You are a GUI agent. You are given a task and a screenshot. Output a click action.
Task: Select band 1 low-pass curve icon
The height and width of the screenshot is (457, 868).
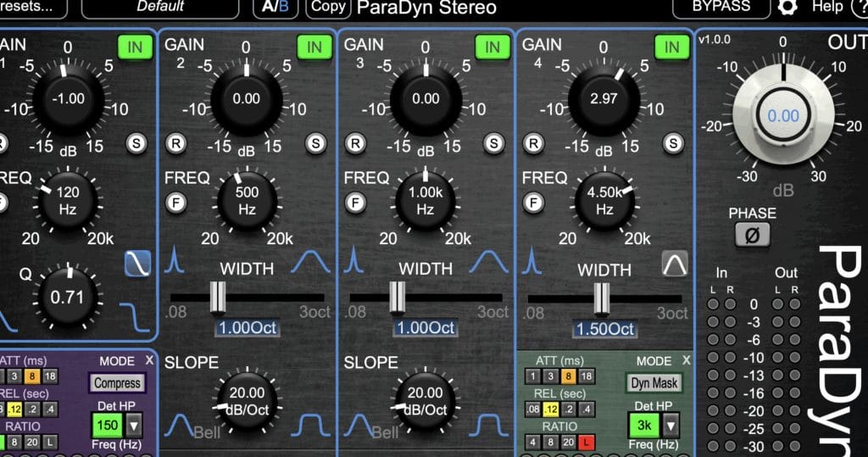(x=134, y=316)
